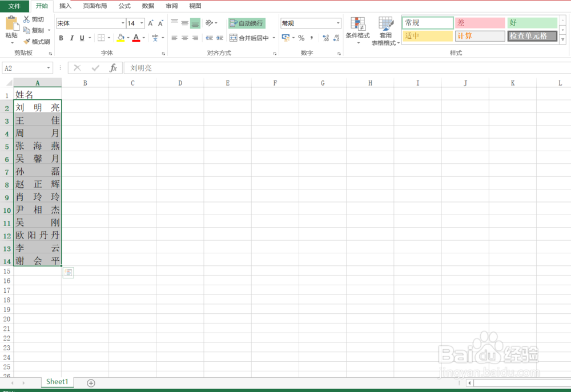
Task: Click the text orientation icon
Action: tap(209, 23)
